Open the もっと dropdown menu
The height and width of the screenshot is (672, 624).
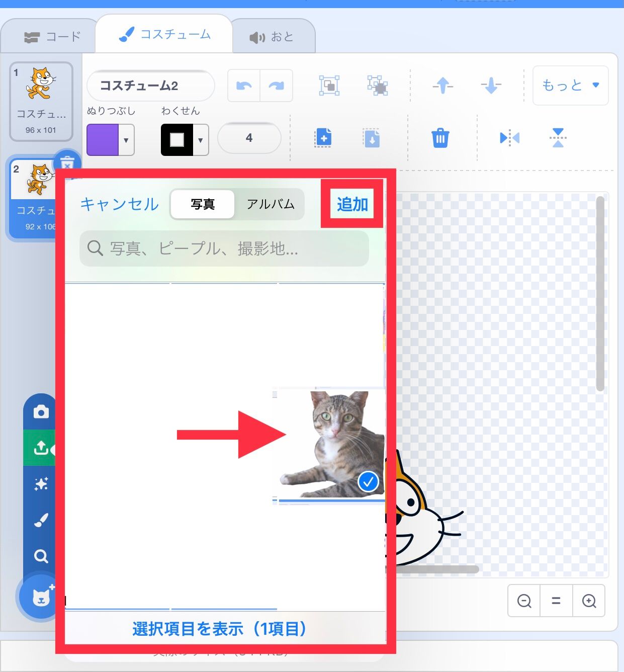pyautogui.click(x=570, y=86)
